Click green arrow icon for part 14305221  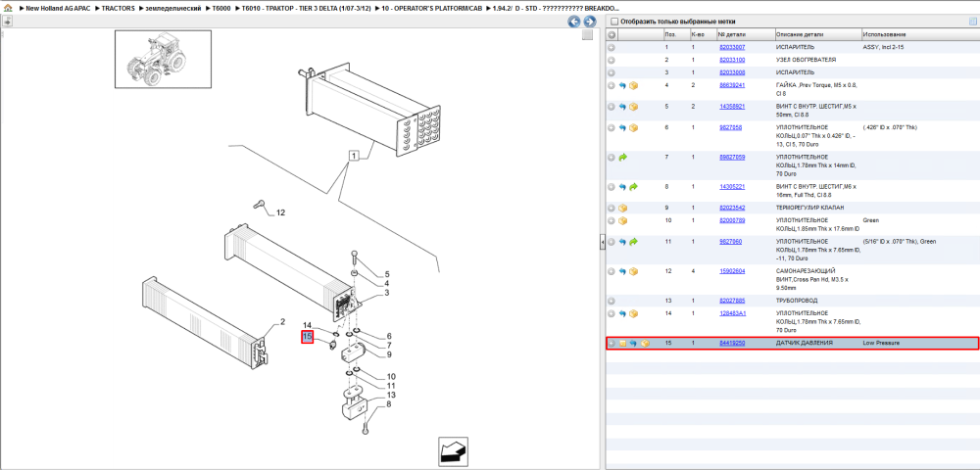pos(633,187)
